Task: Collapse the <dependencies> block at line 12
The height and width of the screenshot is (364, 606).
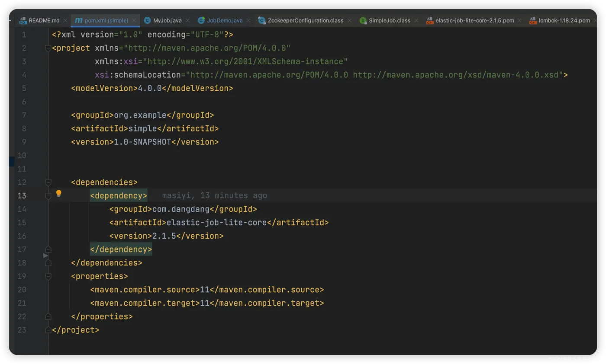Action: pos(48,182)
